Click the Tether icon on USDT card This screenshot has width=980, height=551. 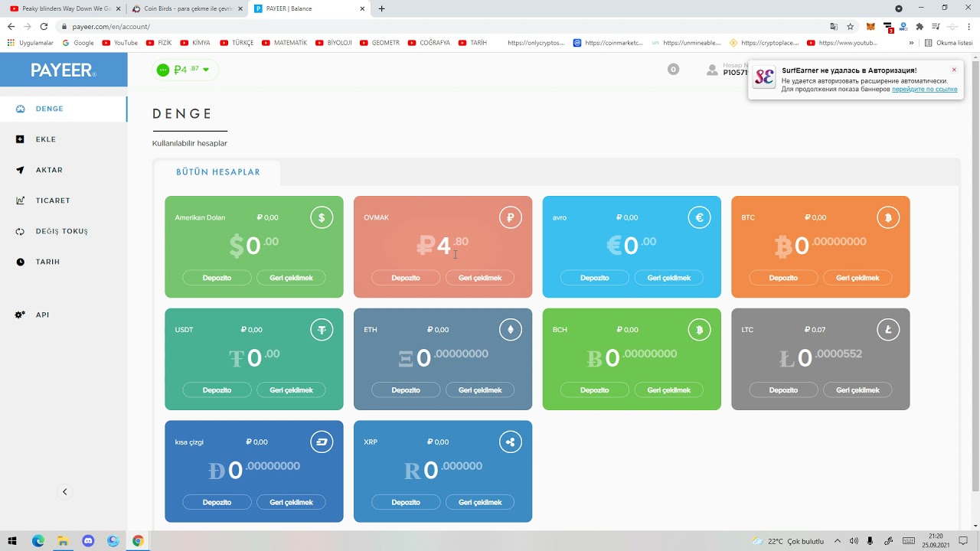(322, 330)
